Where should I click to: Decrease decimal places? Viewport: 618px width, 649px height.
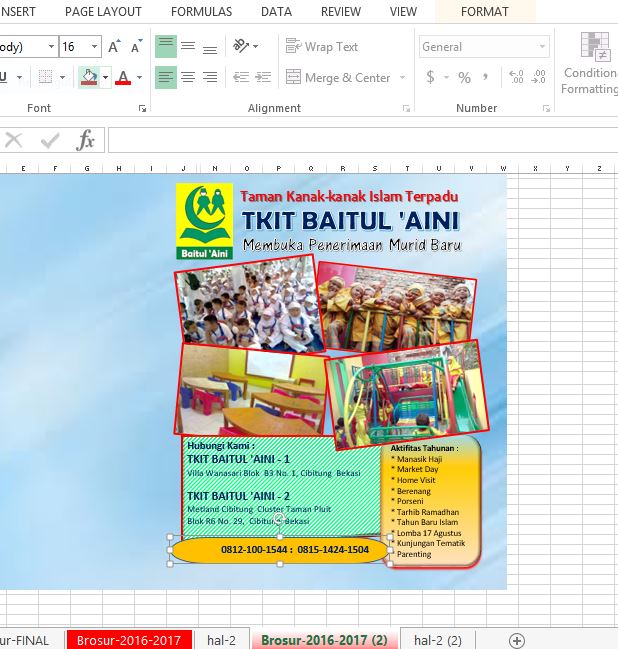[x=538, y=77]
